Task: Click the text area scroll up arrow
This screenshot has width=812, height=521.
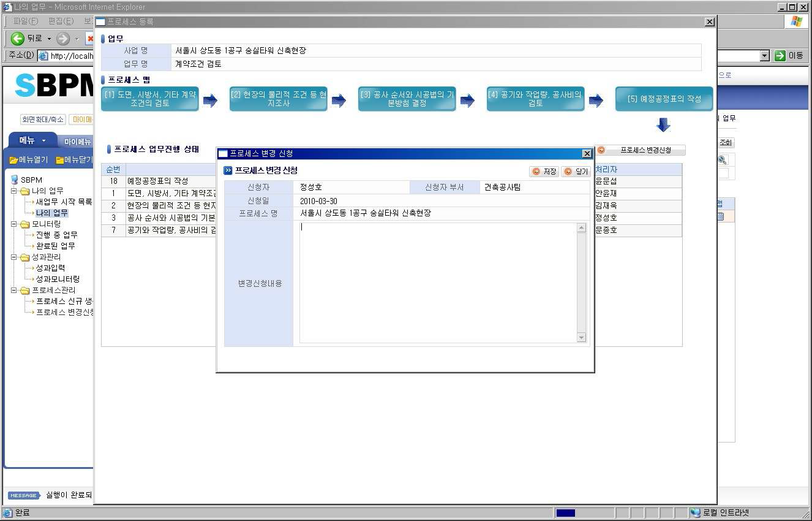Action: (x=582, y=228)
